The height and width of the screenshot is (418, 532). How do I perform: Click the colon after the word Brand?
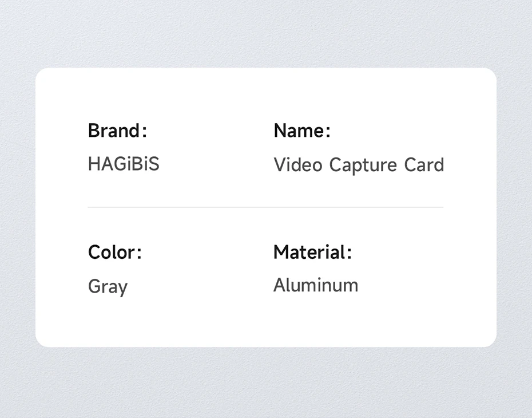tap(145, 132)
